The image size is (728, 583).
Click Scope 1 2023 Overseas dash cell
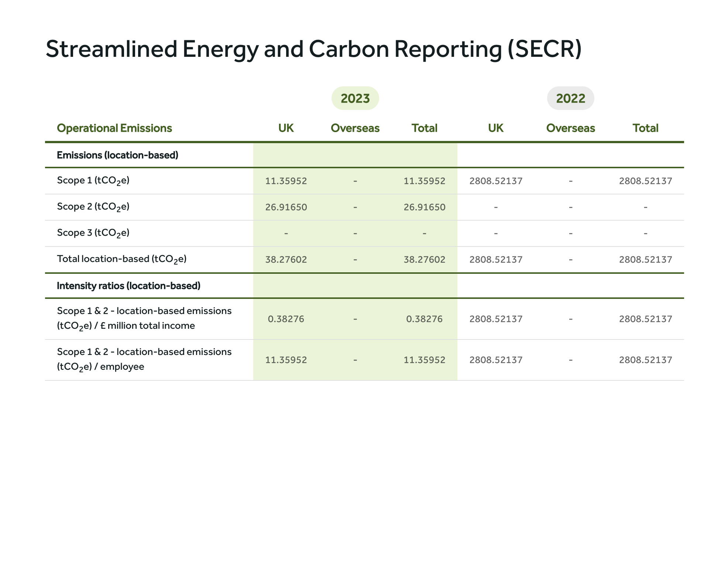tap(355, 181)
